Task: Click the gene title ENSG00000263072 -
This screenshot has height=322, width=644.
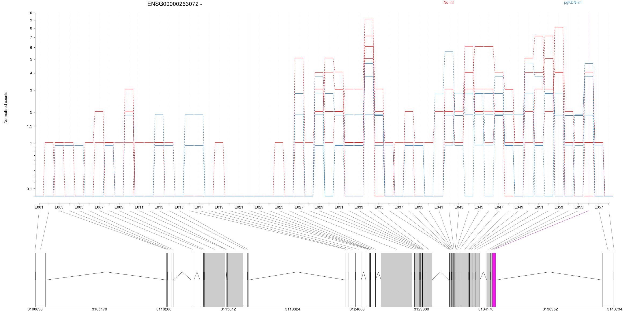Action: (x=175, y=4)
